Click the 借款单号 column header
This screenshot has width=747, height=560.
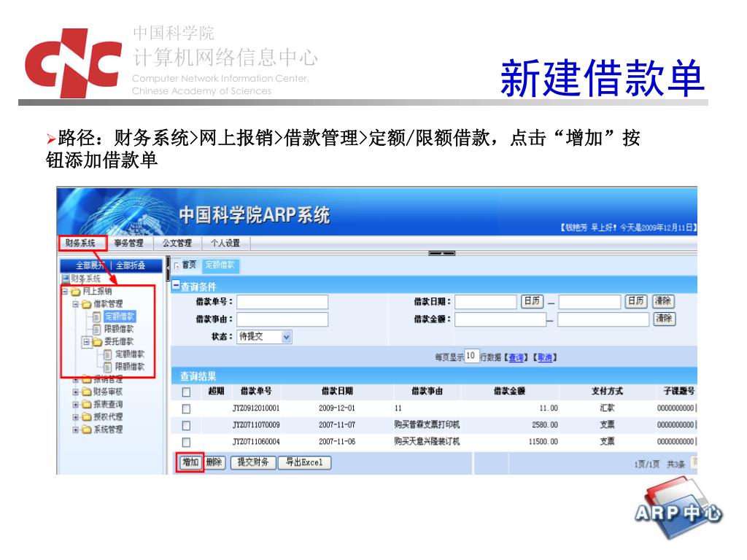256,391
